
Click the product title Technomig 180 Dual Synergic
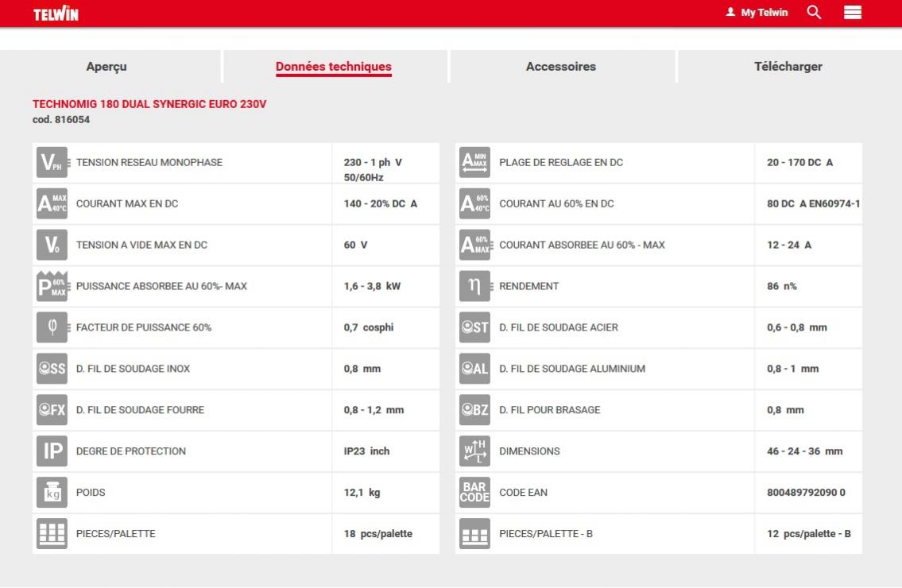[149, 104]
